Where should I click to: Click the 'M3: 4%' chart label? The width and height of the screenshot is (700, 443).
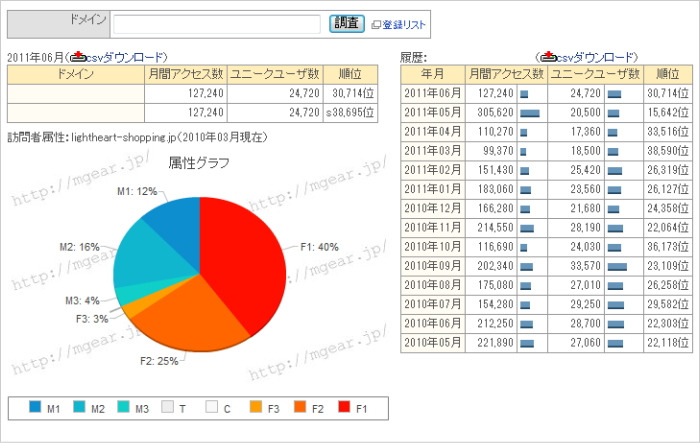point(82,301)
